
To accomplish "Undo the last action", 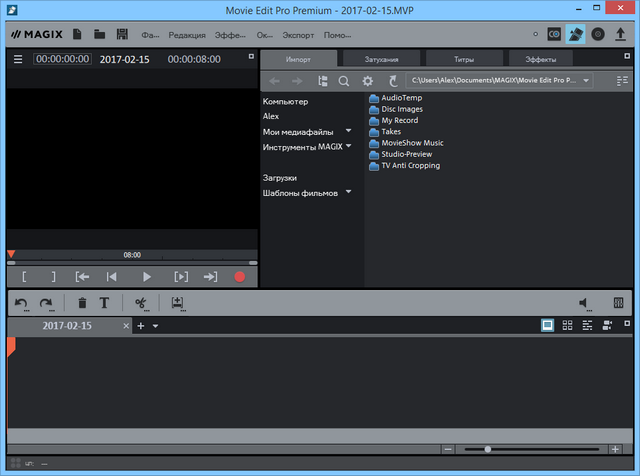I will 21,303.
